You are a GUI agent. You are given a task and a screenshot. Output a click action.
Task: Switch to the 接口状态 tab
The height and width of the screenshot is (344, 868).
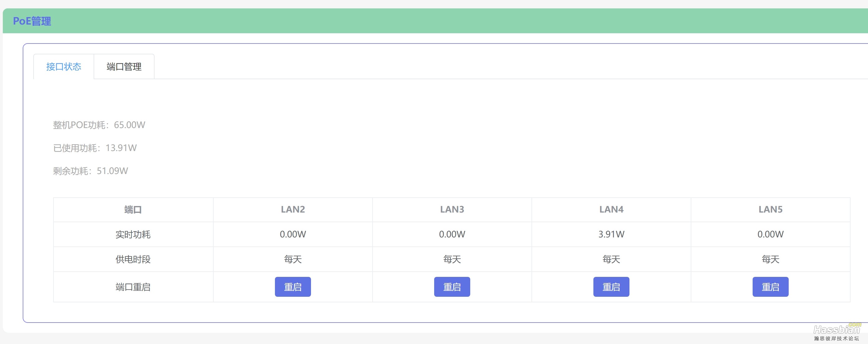click(63, 67)
